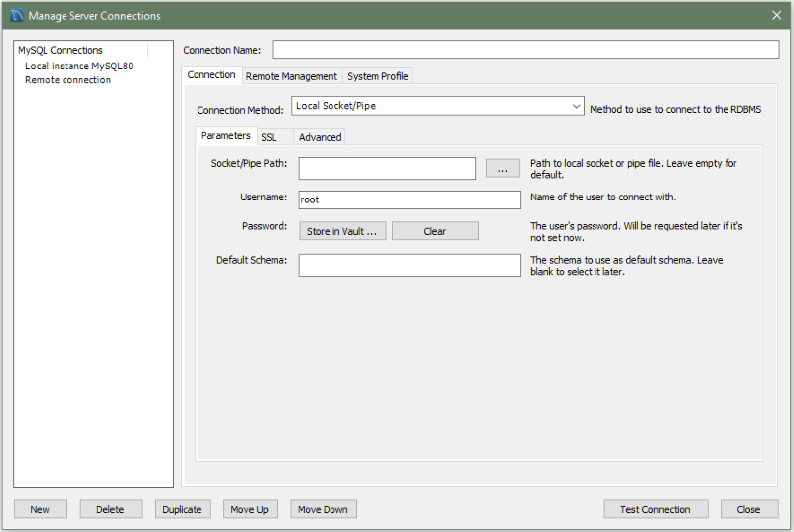This screenshot has height=532, width=794.
Task: Close the Manage Server Connections dialog
Action: [776, 15]
